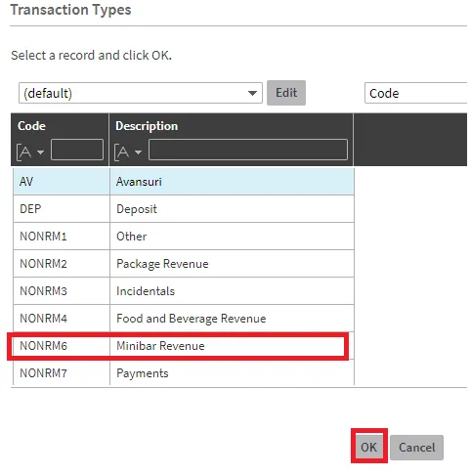Click the Description column filter input
The image size is (471, 476).
(248, 150)
